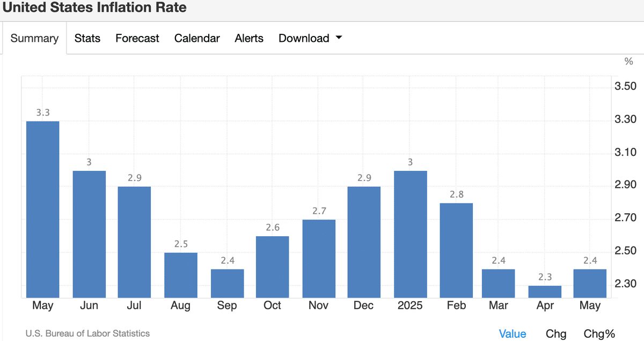Select the Sep 2.4 bar

tap(227, 283)
